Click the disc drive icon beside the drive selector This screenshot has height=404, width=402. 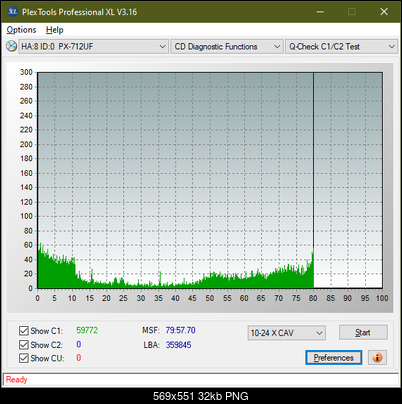[x=11, y=46]
